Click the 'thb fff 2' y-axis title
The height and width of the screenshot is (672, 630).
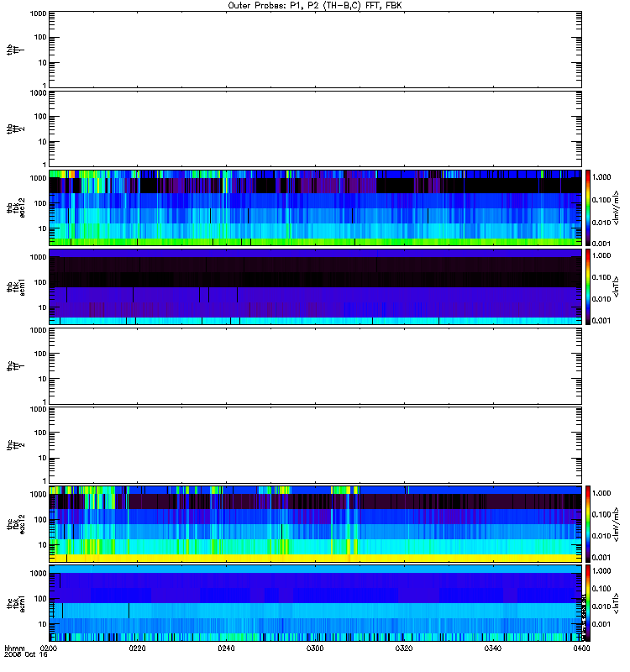point(15,129)
